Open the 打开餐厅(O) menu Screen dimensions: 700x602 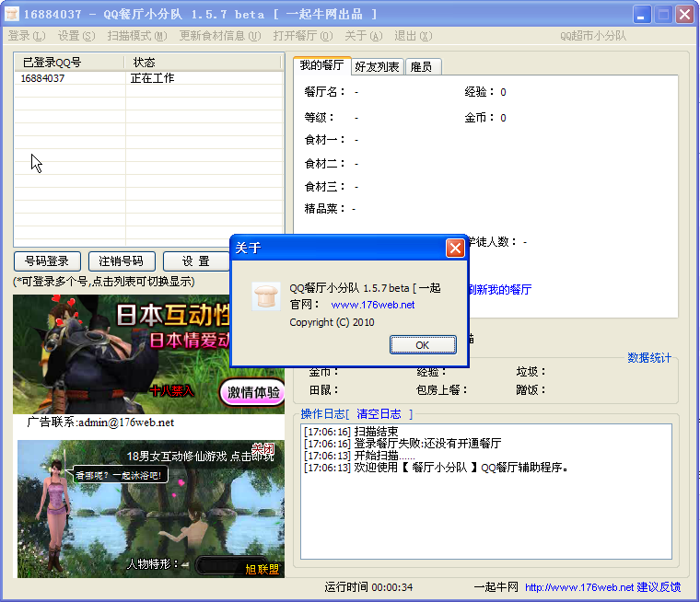point(303,36)
